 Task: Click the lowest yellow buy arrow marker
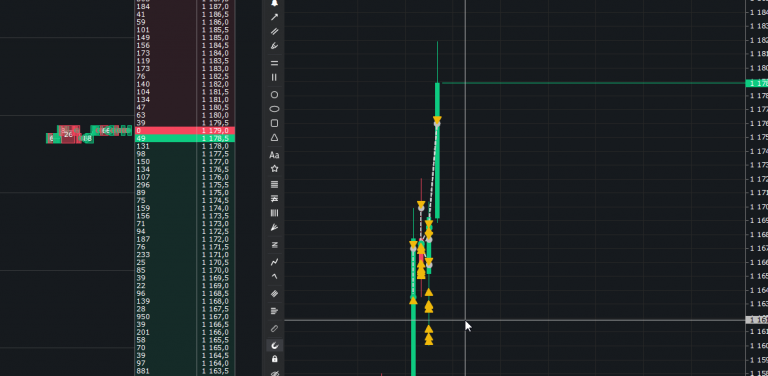click(x=429, y=341)
